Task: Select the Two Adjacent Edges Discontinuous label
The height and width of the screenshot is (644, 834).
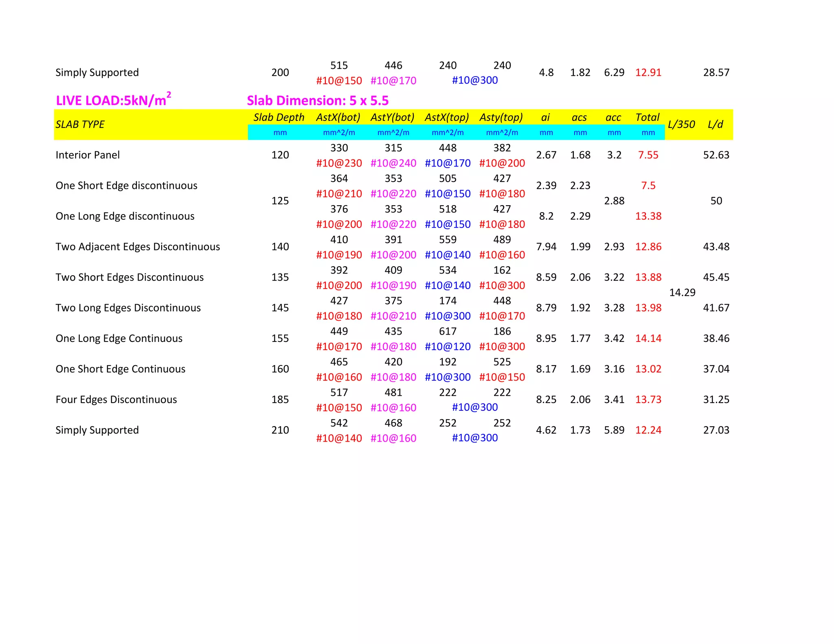Action: pyautogui.click(x=138, y=247)
